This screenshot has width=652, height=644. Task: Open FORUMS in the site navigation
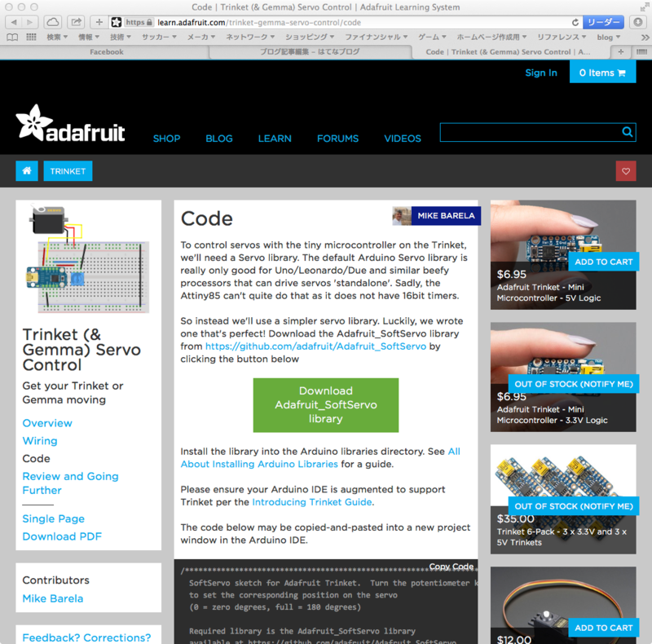tap(337, 139)
